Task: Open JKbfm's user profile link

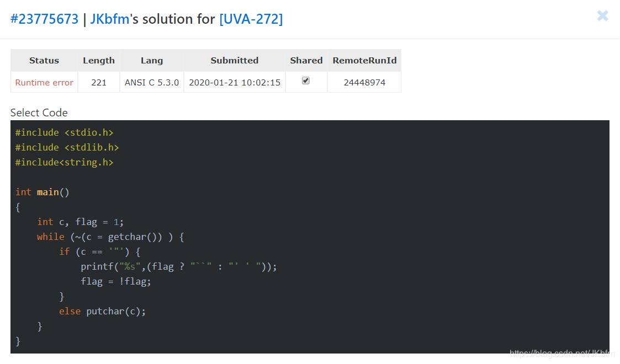Action: tap(109, 19)
